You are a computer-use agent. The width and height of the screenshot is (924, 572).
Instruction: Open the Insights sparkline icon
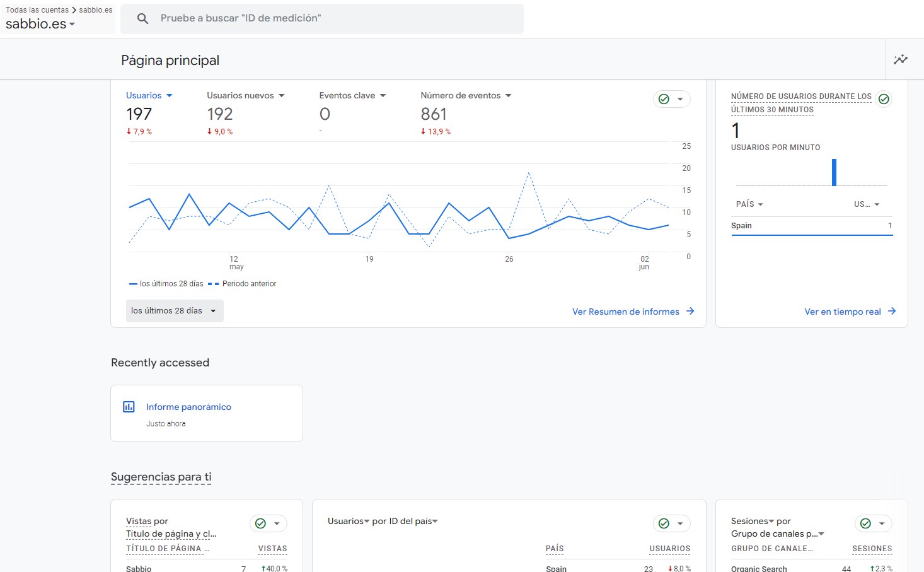pos(901,59)
